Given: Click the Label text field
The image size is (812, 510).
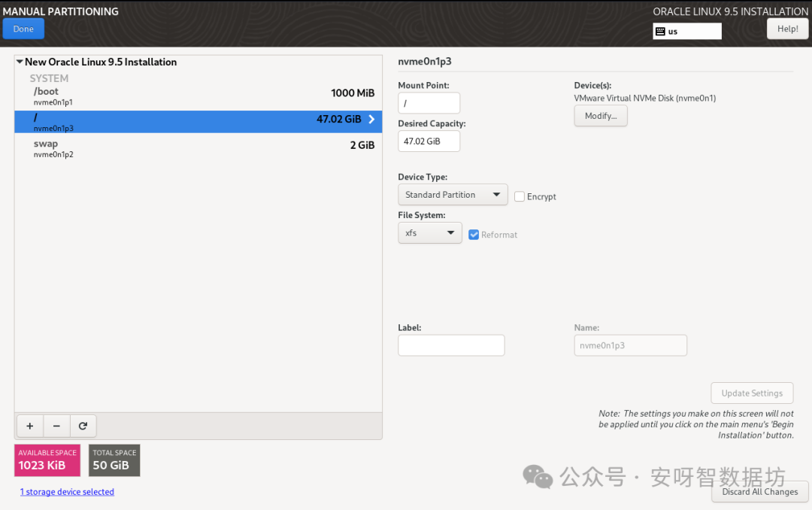Looking at the screenshot, I should (x=451, y=345).
